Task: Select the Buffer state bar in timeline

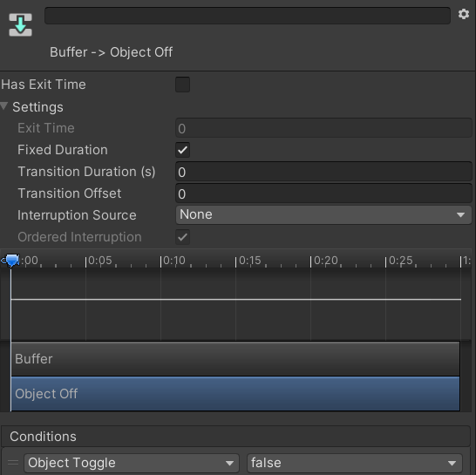Action: pos(235,359)
